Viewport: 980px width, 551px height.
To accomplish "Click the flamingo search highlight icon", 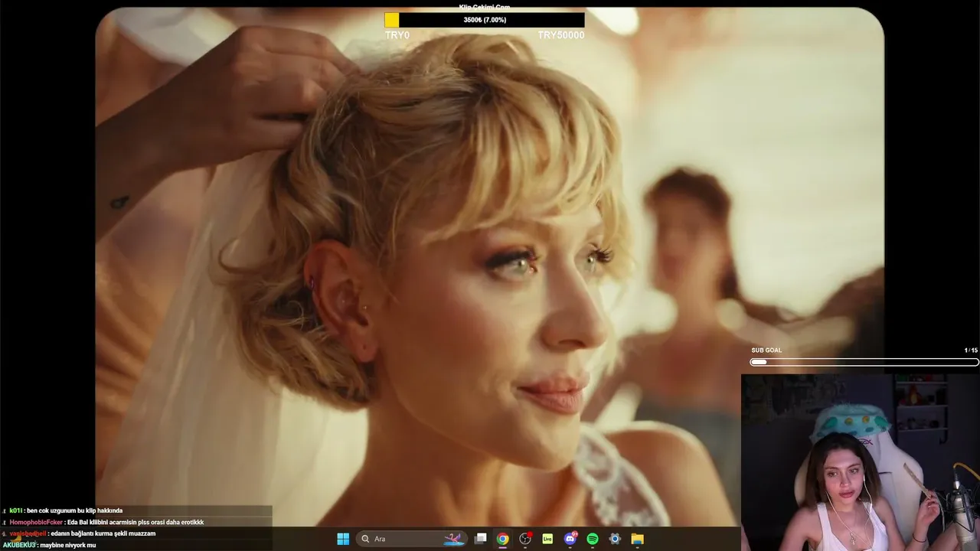I will (455, 539).
